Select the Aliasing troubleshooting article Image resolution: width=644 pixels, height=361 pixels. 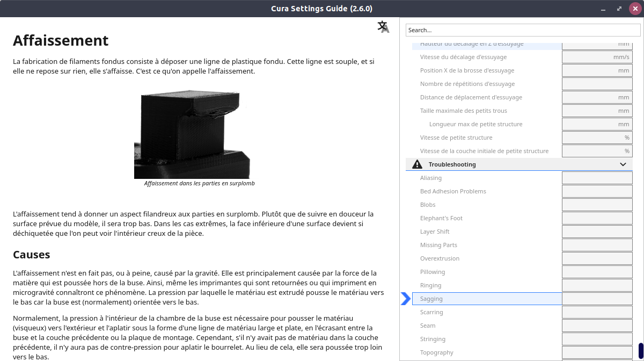[431, 178]
